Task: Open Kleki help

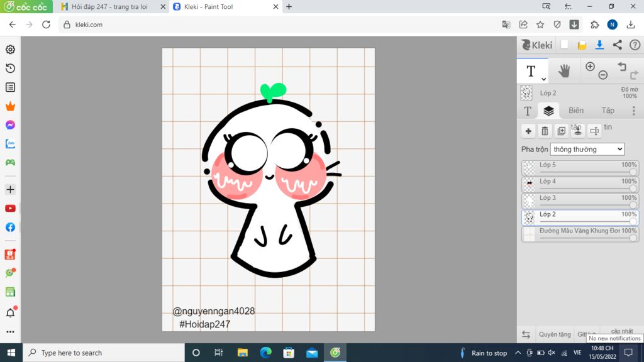Action: point(635,45)
